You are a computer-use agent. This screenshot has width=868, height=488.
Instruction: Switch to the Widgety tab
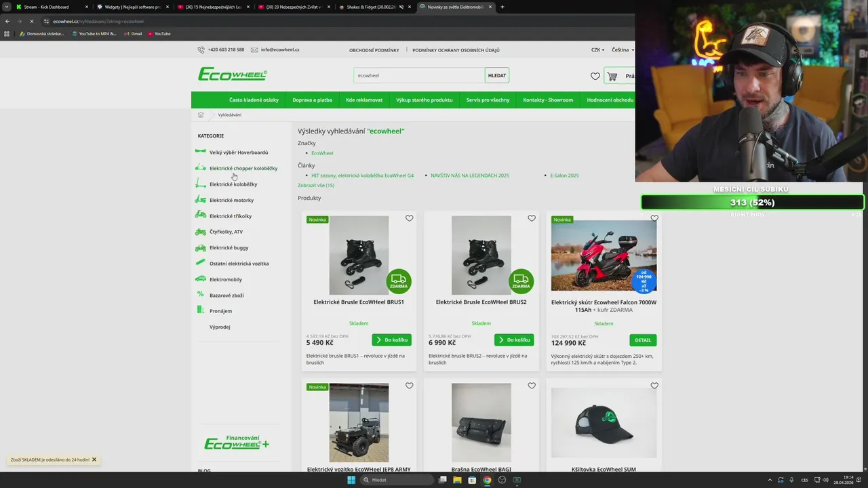(x=132, y=7)
